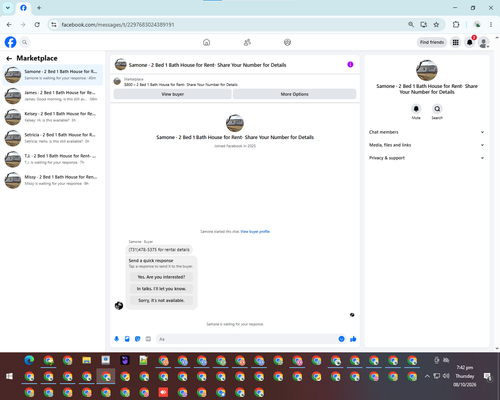Choose a sticker in the composer
500x400 pixels.
point(138,339)
